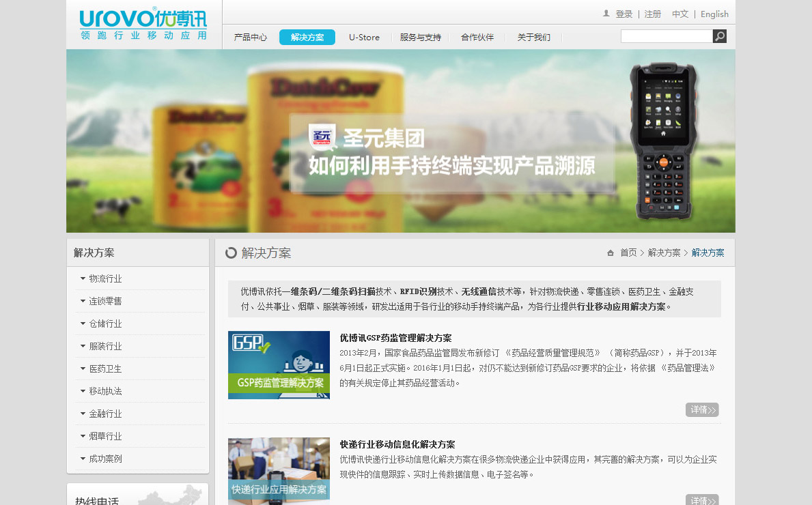Open the 快递行业移动信息化解决方案 title

pyautogui.click(x=397, y=444)
